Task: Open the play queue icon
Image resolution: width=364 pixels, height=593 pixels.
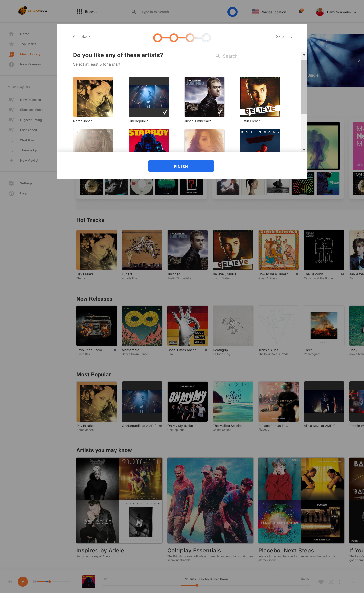Action: coord(353,582)
